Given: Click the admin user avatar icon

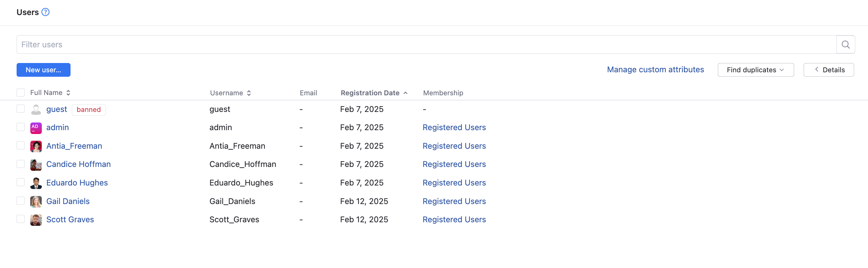Looking at the screenshot, I should pos(36,128).
